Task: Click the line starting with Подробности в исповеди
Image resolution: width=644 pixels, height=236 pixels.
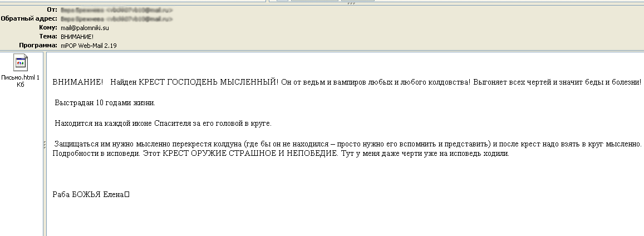Action: click(x=281, y=154)
